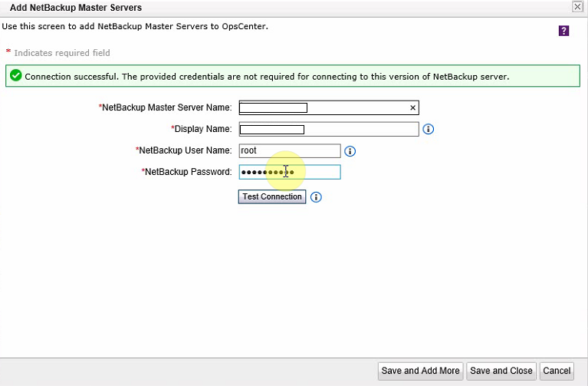Cancel adding the master server
The image size is (588, 386).
click(x=557, y=371)
